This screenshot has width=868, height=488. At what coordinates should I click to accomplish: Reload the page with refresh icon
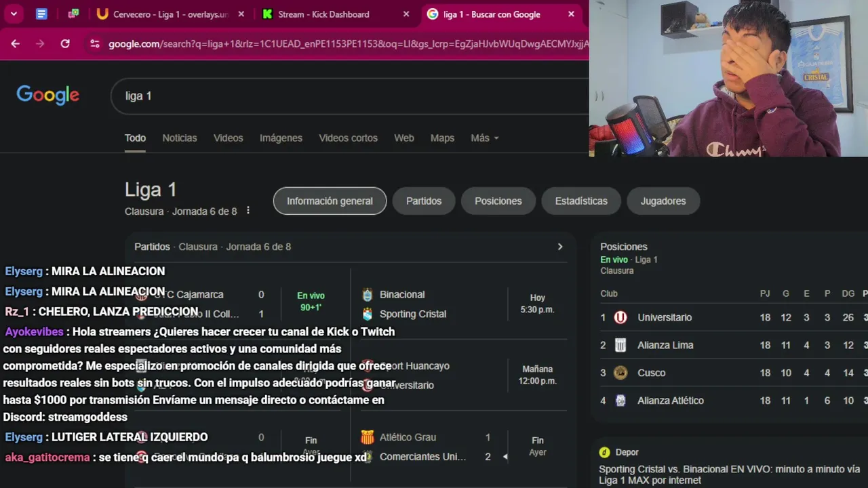point(65,43)
